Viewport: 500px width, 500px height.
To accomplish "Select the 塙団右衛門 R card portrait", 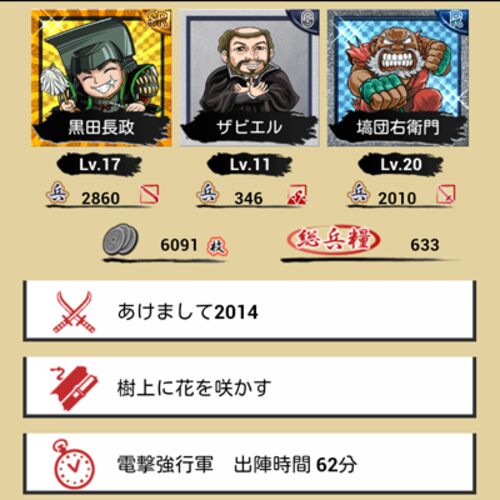I will [398, 78].
